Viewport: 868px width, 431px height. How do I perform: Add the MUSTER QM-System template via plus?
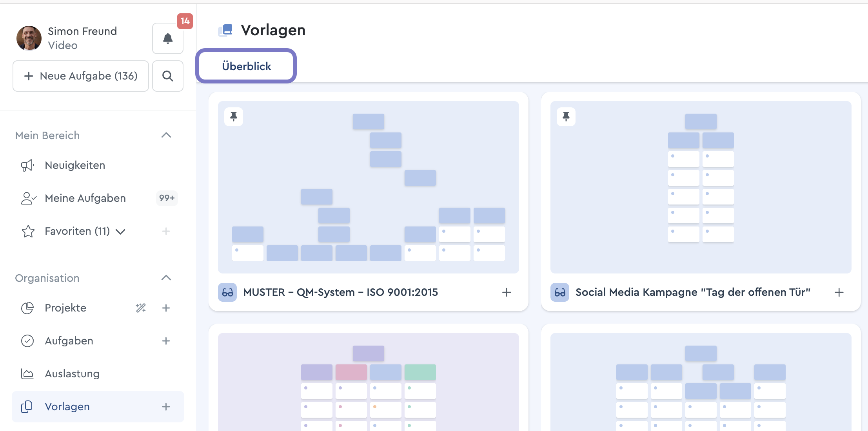[x=507, y=292]
